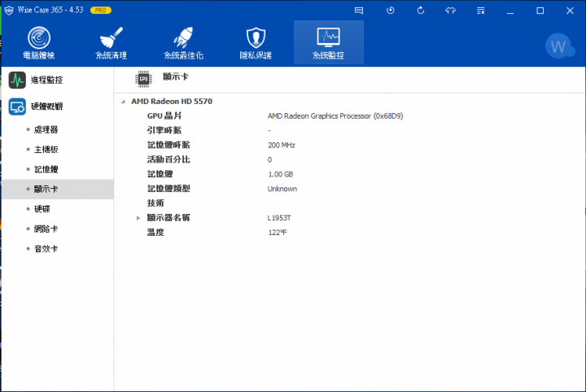Click the 硬體概観 monitor gear icon
586x392 pixels.
pyautogui.click(x=17, y=107)
